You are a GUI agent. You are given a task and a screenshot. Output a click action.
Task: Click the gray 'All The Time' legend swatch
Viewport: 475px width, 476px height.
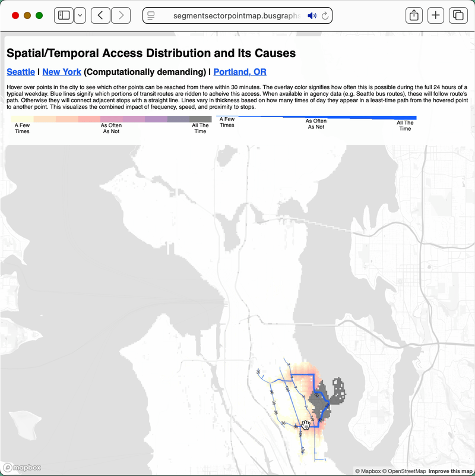click(x=200, y=119)
